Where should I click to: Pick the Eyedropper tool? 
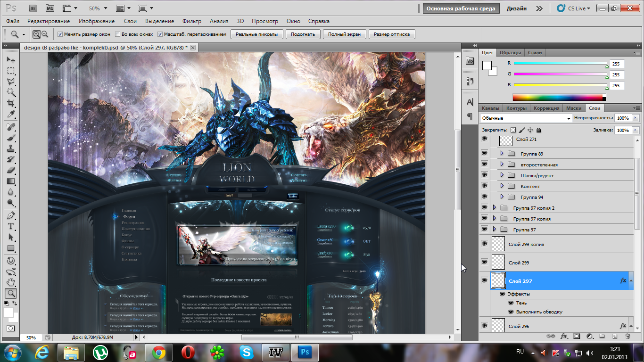(x=11, y=114)
